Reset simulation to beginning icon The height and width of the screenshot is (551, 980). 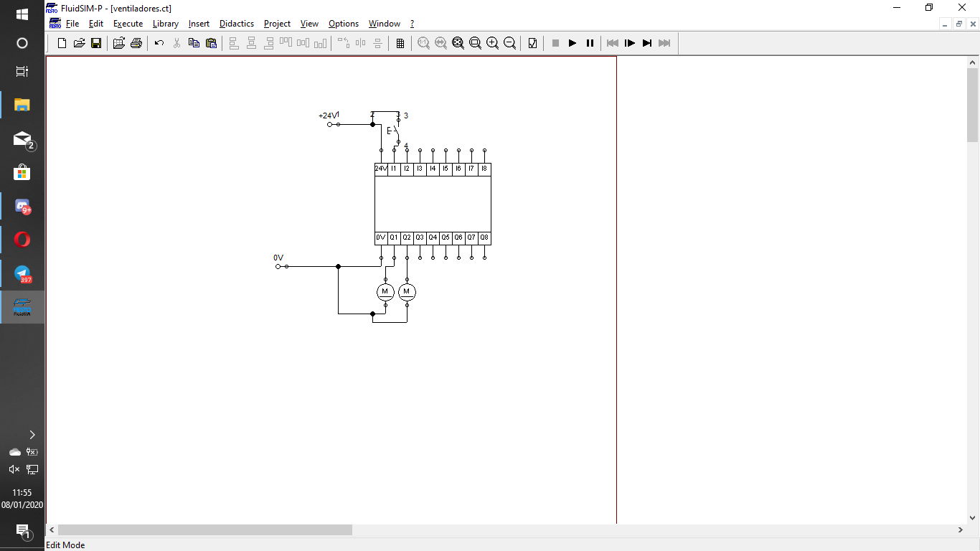(613, 43)
